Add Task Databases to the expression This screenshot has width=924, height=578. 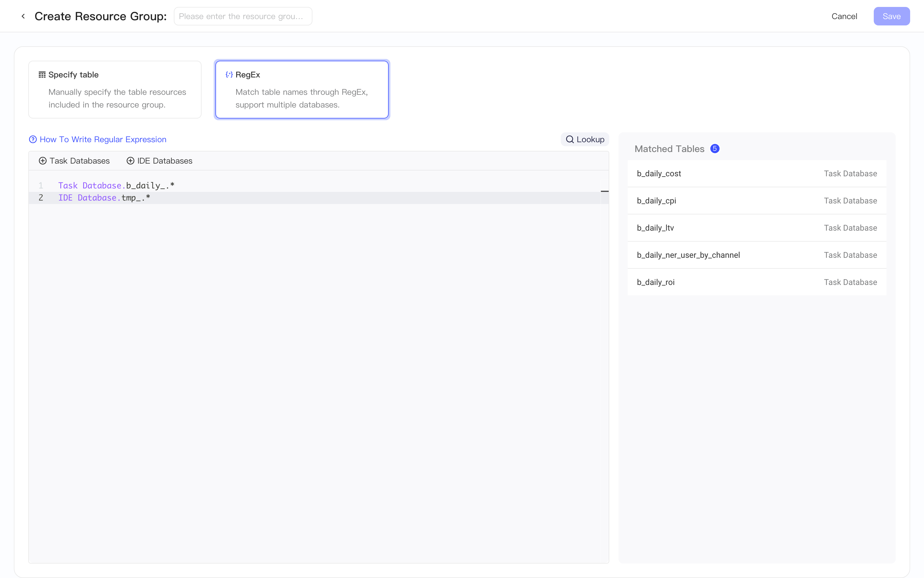point(74,161)
